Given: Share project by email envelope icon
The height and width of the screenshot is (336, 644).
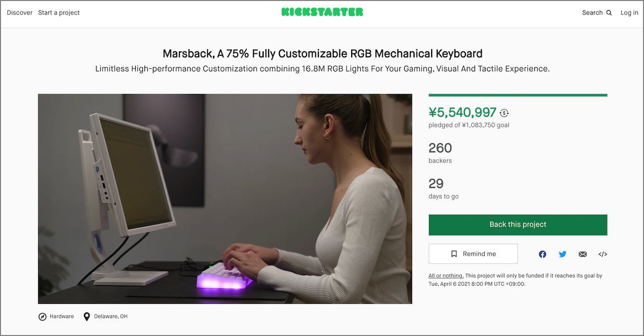Looking at the screenshot, I should coord(583,254).
